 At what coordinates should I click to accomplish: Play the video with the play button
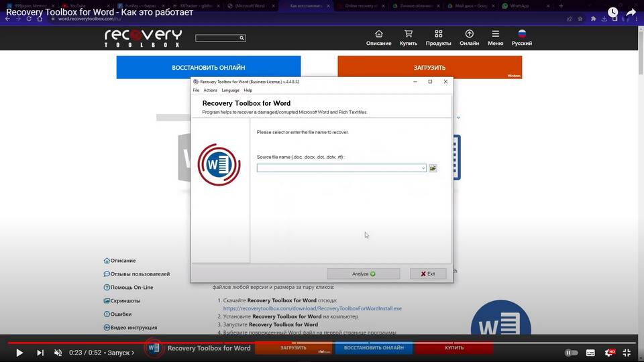(19, 353)
